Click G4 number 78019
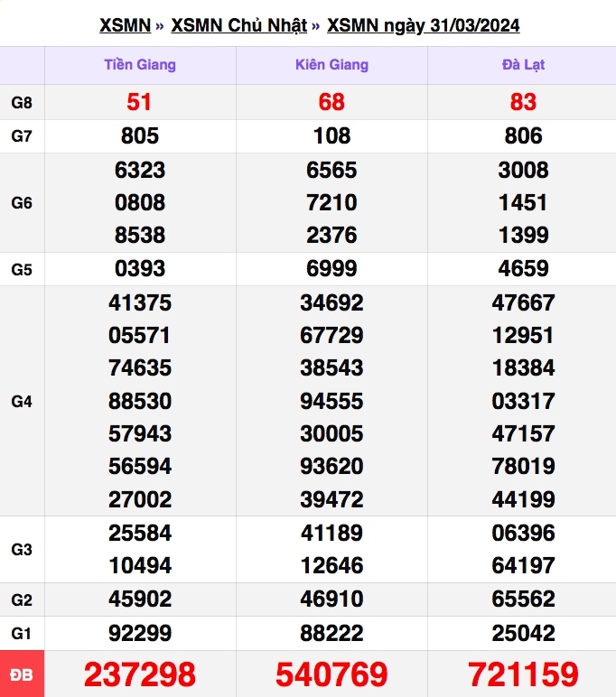 (x=523, y=466)
